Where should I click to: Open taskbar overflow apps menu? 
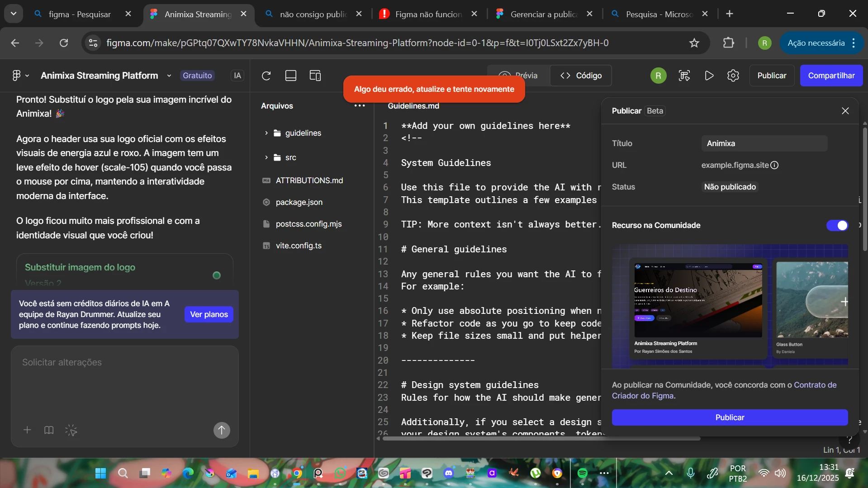(604, 473)
